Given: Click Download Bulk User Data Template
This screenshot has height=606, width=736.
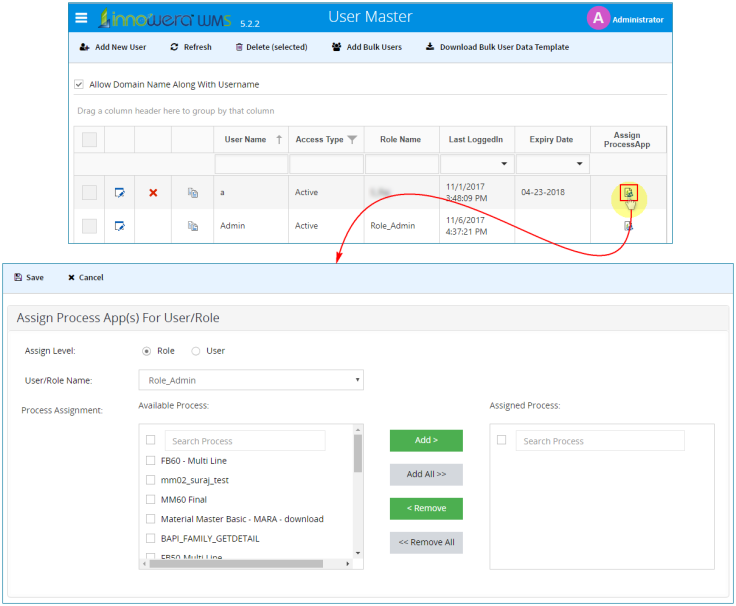Looking at the screenshot, I should [x=505, y=47].
